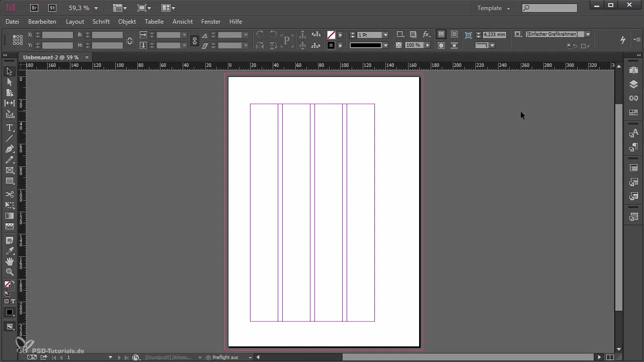
Task: Open Adobe Bridge via Br icon
Action: coord(34,8)
